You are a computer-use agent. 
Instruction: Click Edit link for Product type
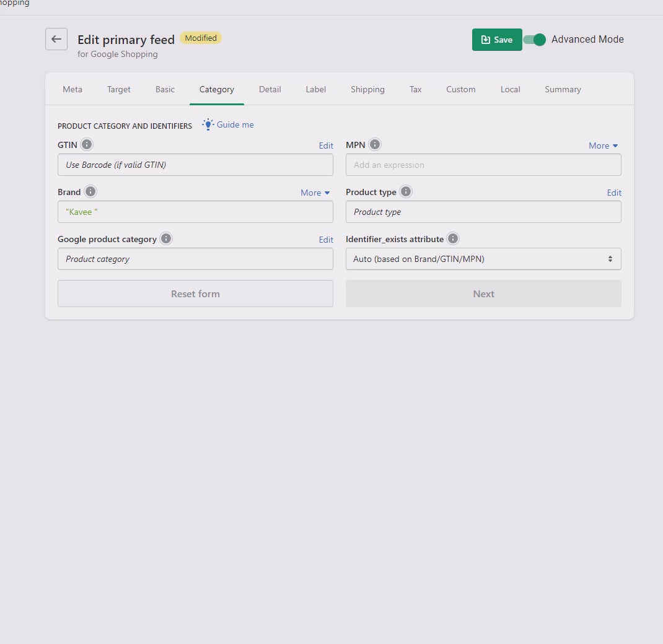point(613,193)
